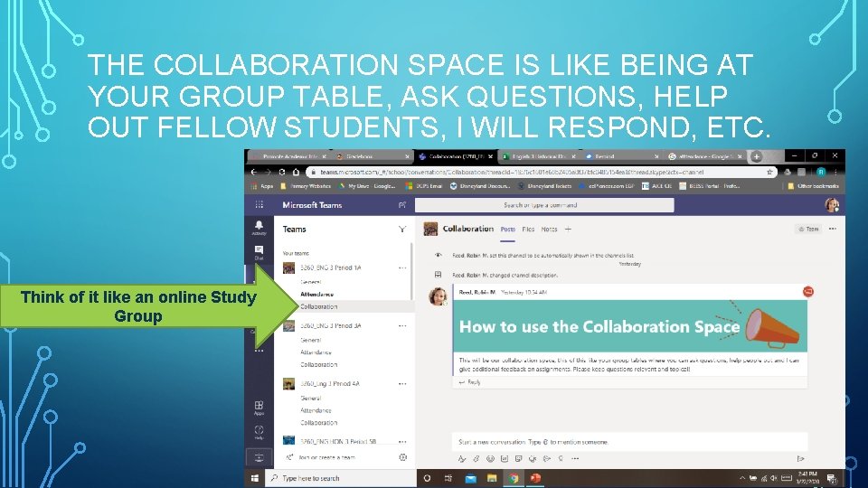Insert a sticker from compose toolbar
The height and width of the screenshot is (488, 868).
[519, 459]
